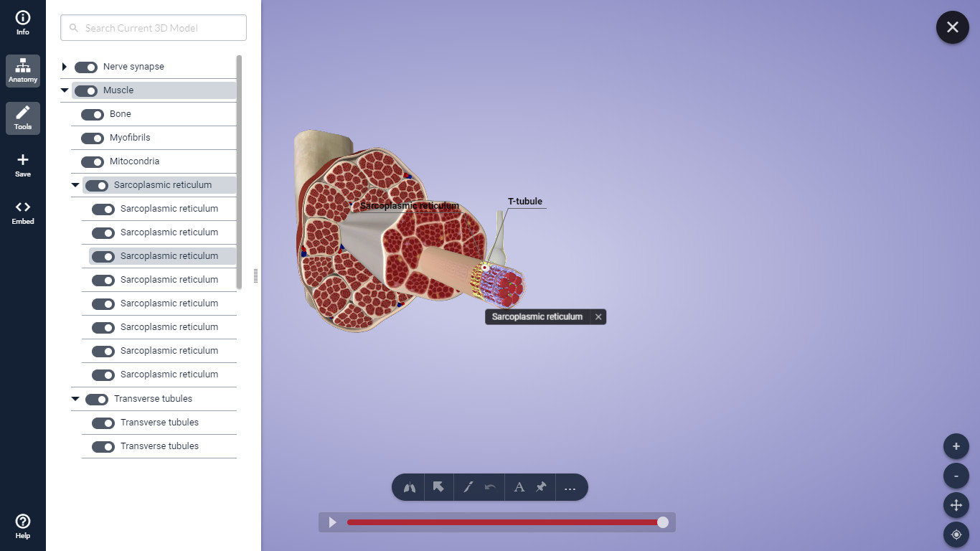Image resolution: width=980 pixels, height=551 pixels.
Task: Turn off the Myofibrils toggle
Action: [x=93, y=138]
